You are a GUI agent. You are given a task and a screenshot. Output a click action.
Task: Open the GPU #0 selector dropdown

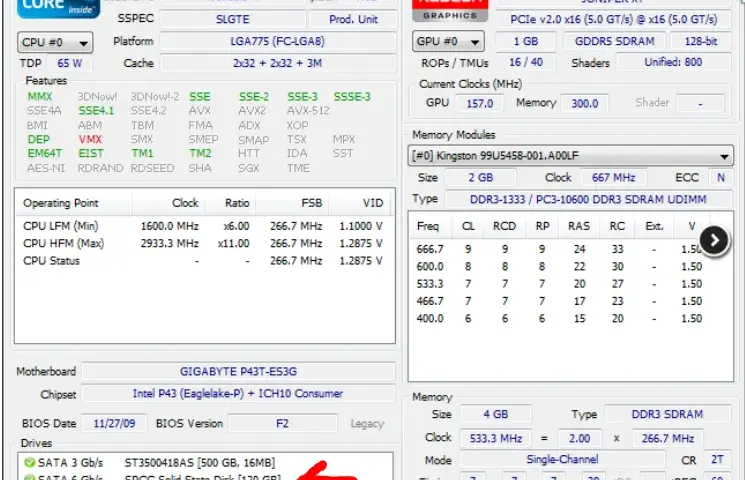tap(449, 41)
